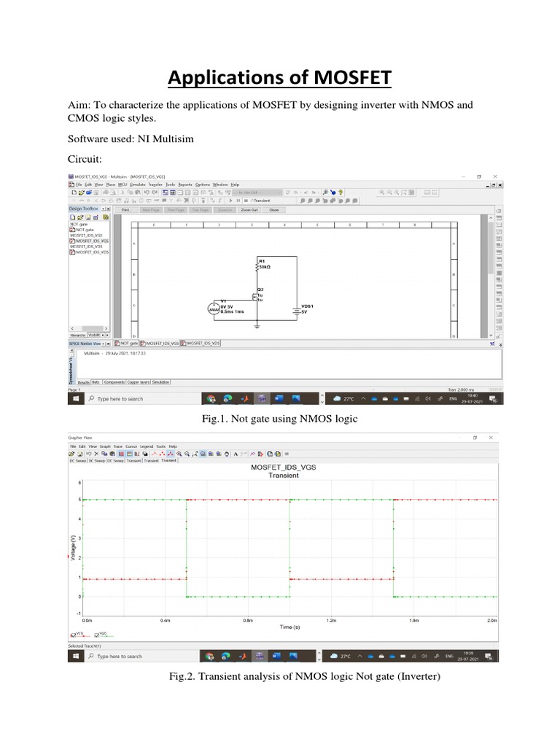Select the Components tab in Spreadsheet View

click(x=114, y=382)
